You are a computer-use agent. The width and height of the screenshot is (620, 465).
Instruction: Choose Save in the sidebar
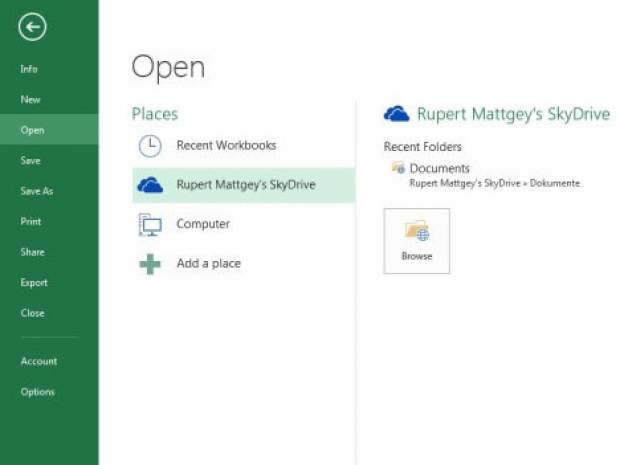coord(30,160)
